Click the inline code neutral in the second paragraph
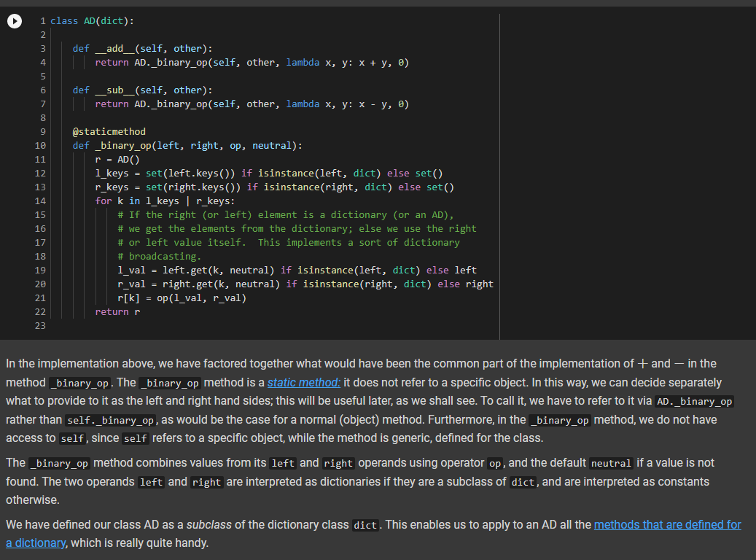This screenshot has width=756, height=560. (609, 462)
